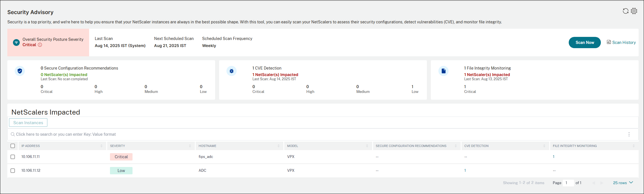
Task: Click the search magnifier icon
Action: [13, 134]
